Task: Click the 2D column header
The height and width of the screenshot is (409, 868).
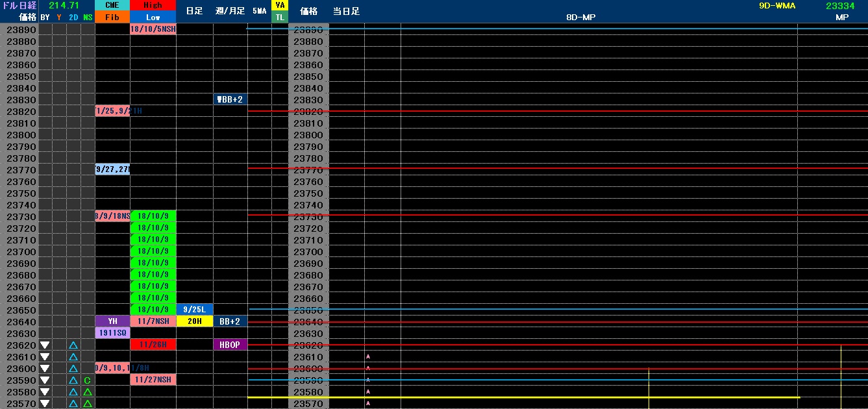Action: tap(73, 18)
